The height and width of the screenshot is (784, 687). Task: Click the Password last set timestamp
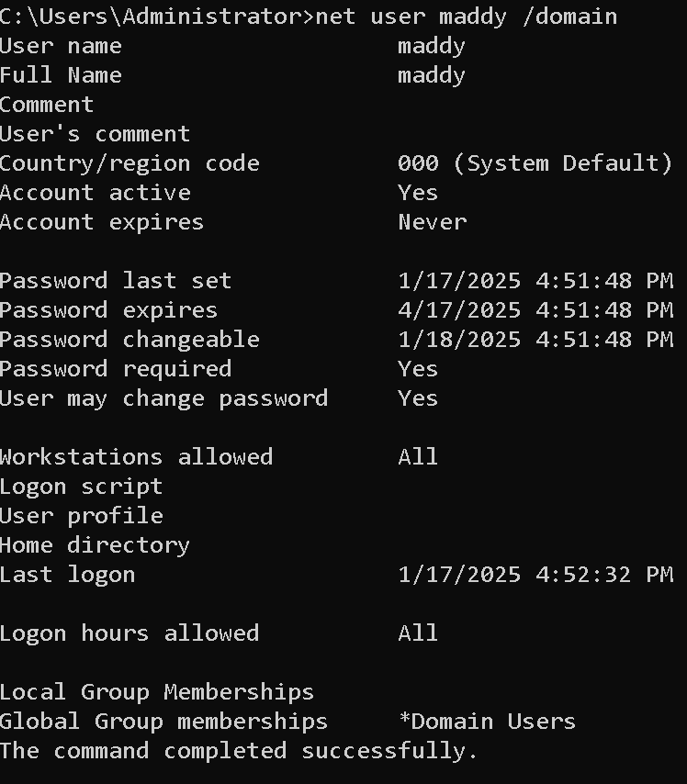coord(535,281)
